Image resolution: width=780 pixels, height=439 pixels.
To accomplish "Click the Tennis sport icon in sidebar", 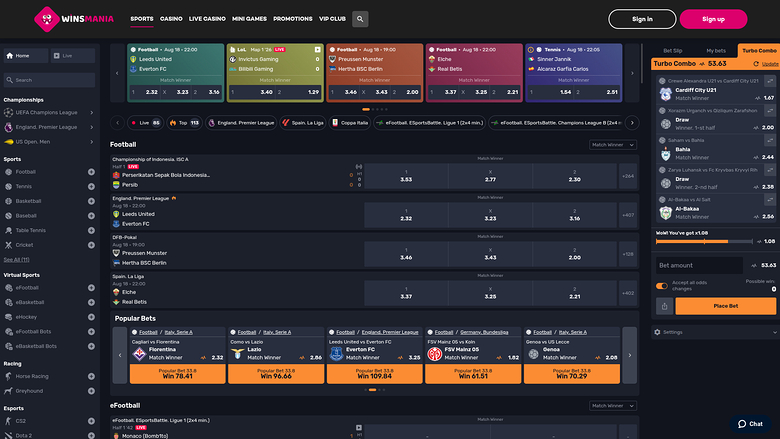I will [8, 186].
